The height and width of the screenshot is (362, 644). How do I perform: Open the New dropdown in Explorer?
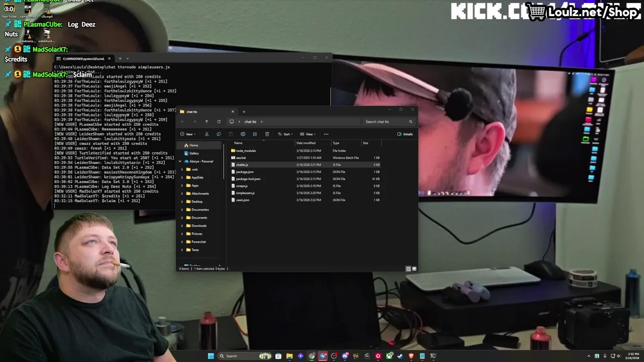click(x=188, y=134)
